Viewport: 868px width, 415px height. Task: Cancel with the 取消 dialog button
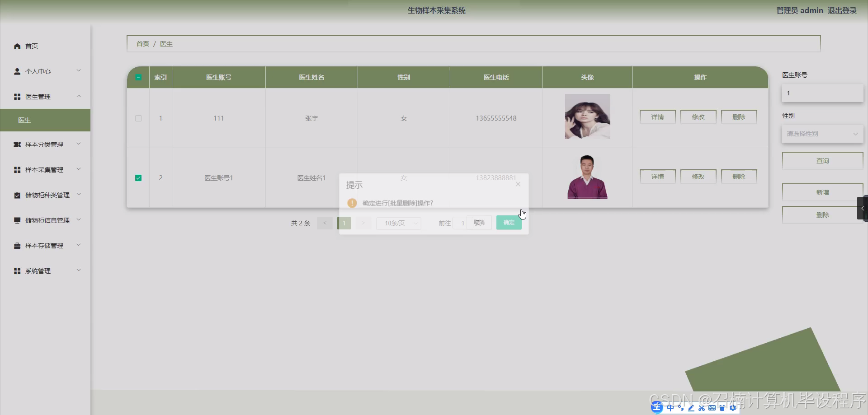[479, 223]
